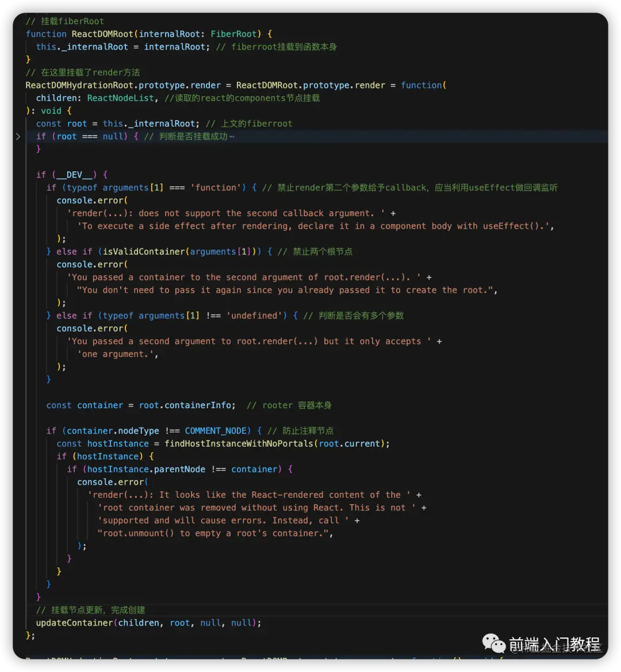Click comment "// 禁止render第二个参数给予callback"
The width and height of the screenshot is (621, 672).
click(344, 187)
